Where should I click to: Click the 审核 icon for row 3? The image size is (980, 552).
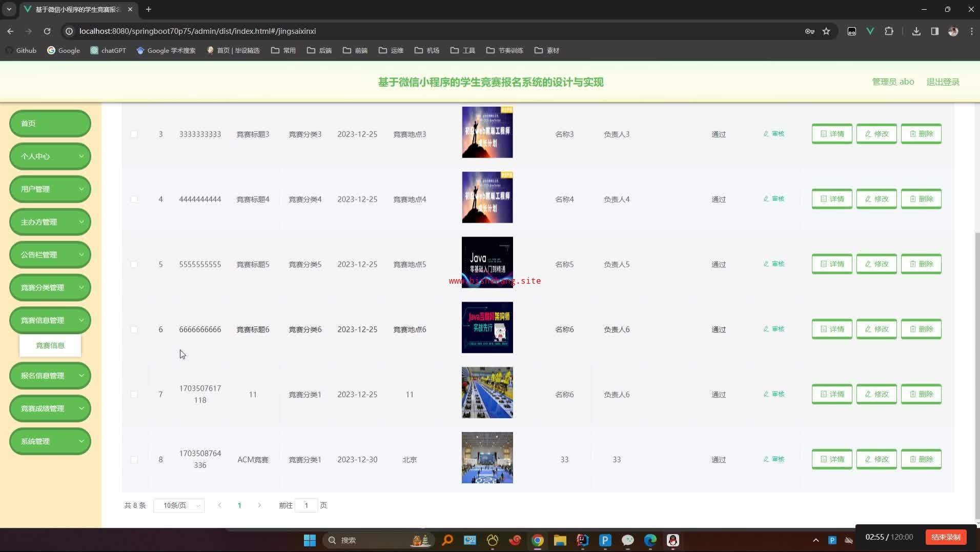[x=773, y=134]
